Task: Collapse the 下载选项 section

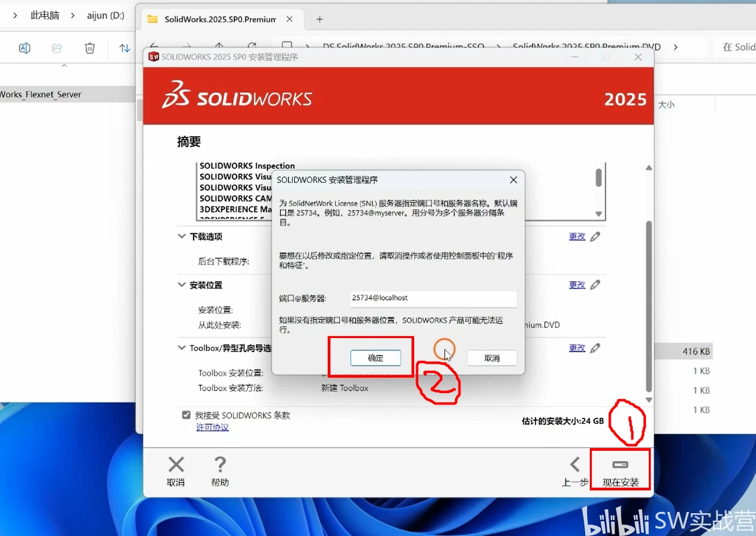Action: [x=182, y=236]
